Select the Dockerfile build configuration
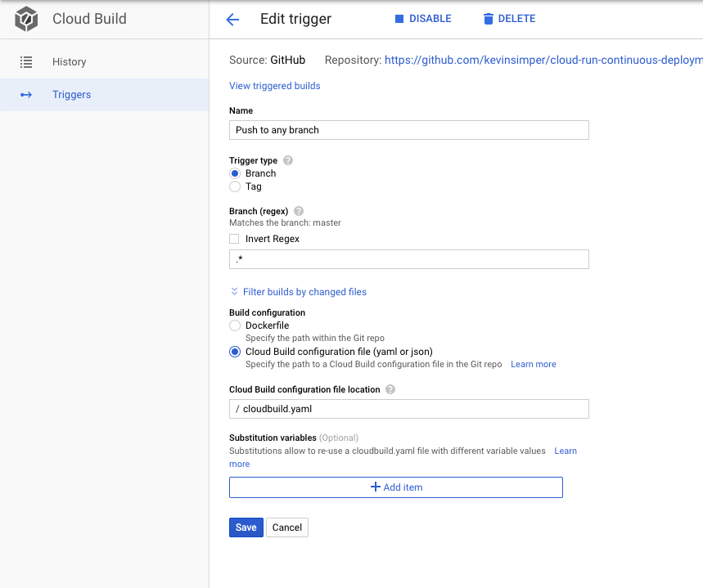The height and width of the screenshot is (588, 703). coord(235,325)
